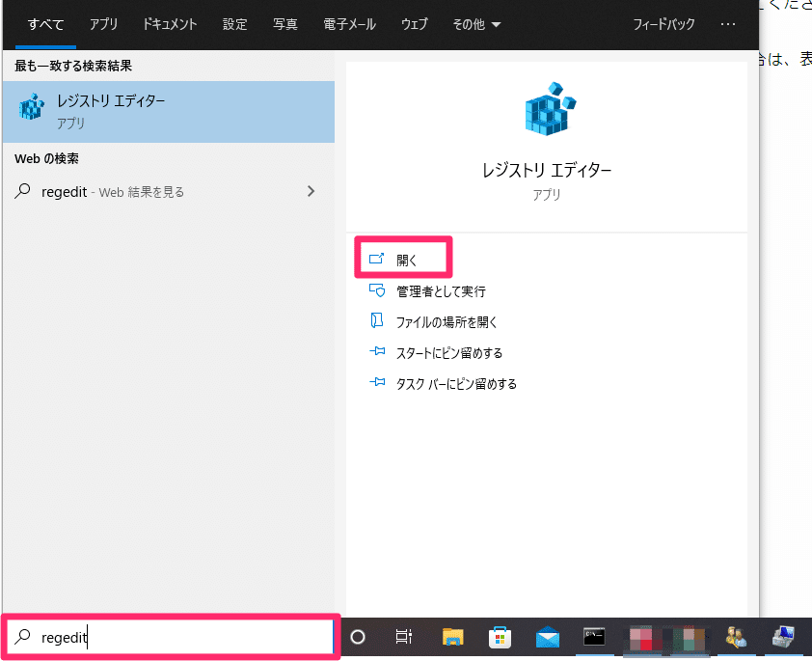
Task: Click regedit Web 結果を見る suggestion
Action: click(x=169, y=192)
